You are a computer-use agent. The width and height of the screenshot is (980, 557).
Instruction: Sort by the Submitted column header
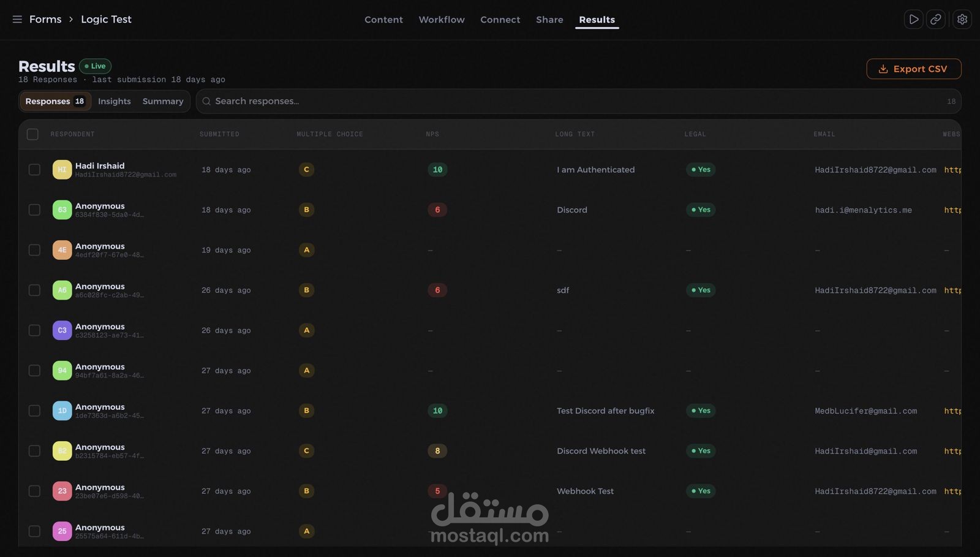219,134
